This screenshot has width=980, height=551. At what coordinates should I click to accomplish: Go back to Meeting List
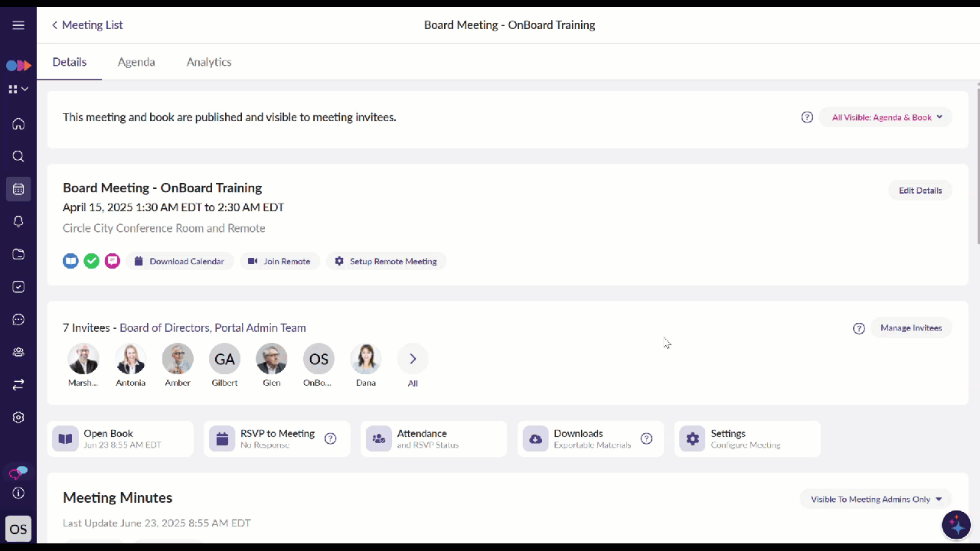pos(87,25)
